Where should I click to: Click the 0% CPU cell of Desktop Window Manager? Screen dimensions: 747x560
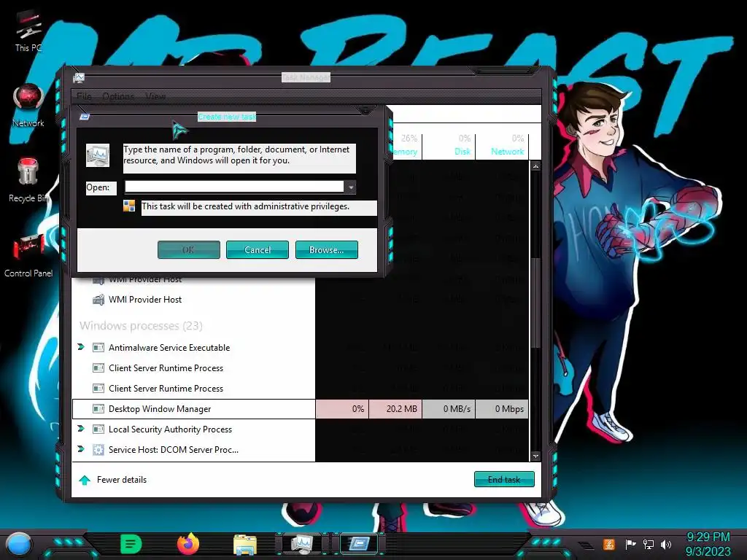[x=342, y=408]
